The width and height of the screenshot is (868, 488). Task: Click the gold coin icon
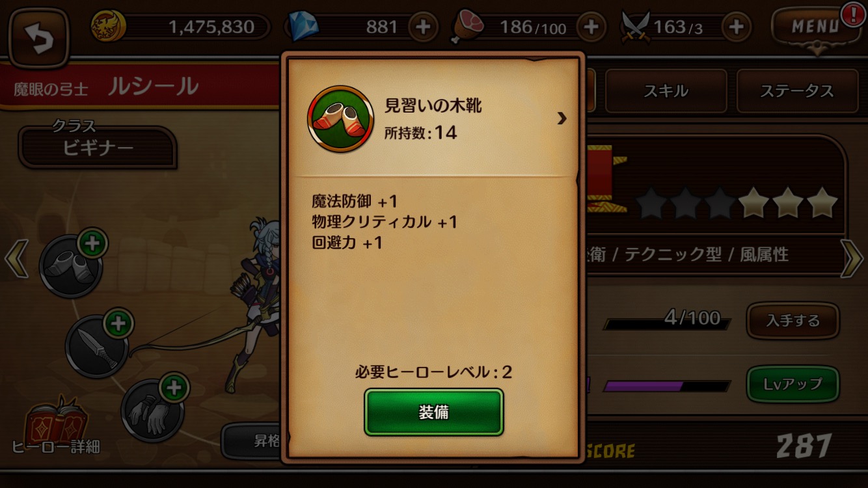click(x=108, y=27)
